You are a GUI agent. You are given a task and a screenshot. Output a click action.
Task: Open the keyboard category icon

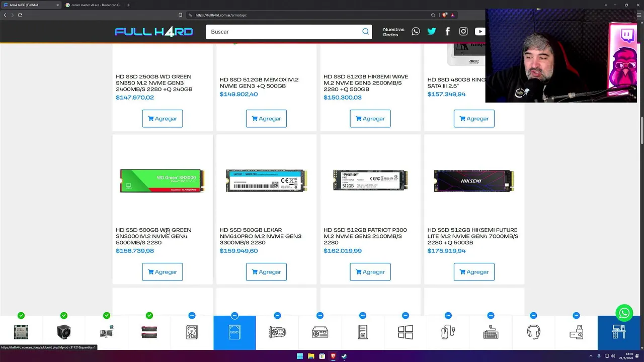click(491, 332)
